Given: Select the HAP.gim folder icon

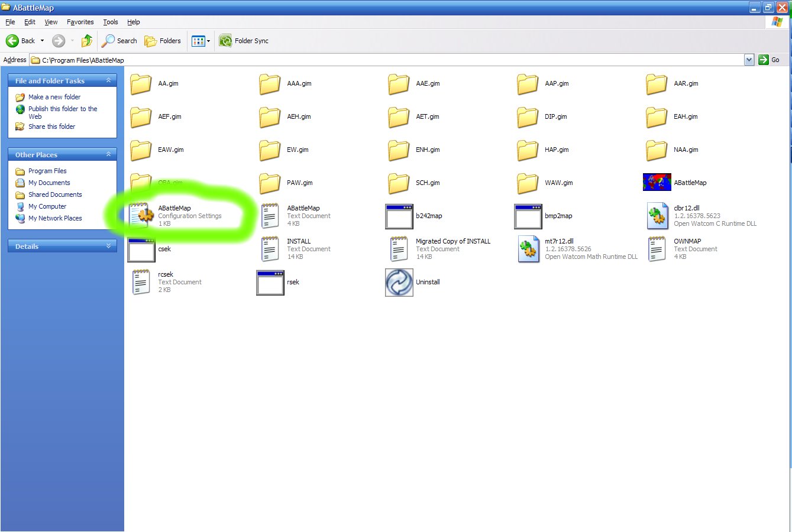Looking at the screenshot, I should pos(528,150).
